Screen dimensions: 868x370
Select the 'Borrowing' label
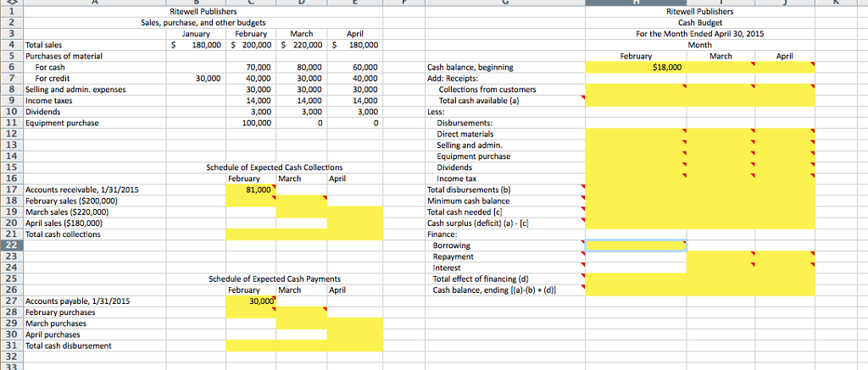[451, 246]
